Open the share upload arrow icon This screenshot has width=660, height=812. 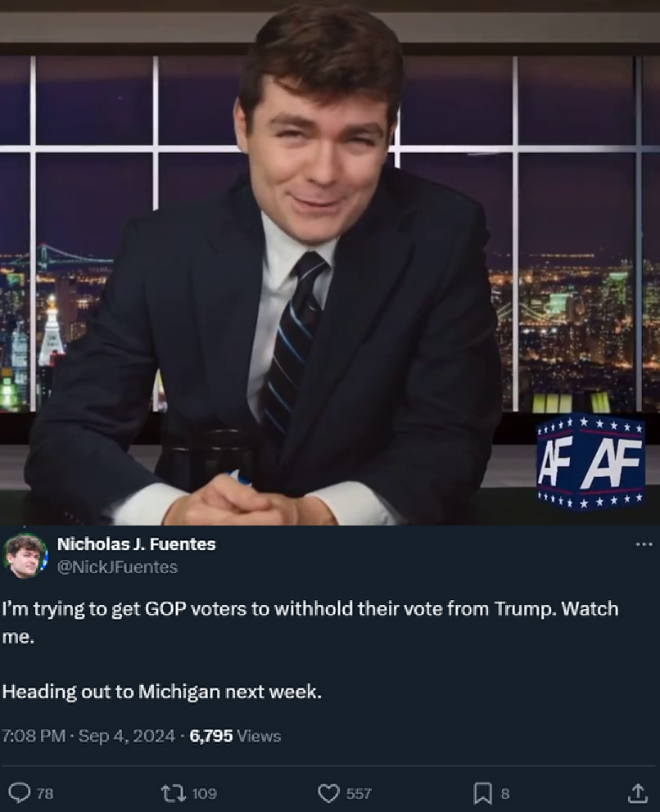tap(638, 792)
